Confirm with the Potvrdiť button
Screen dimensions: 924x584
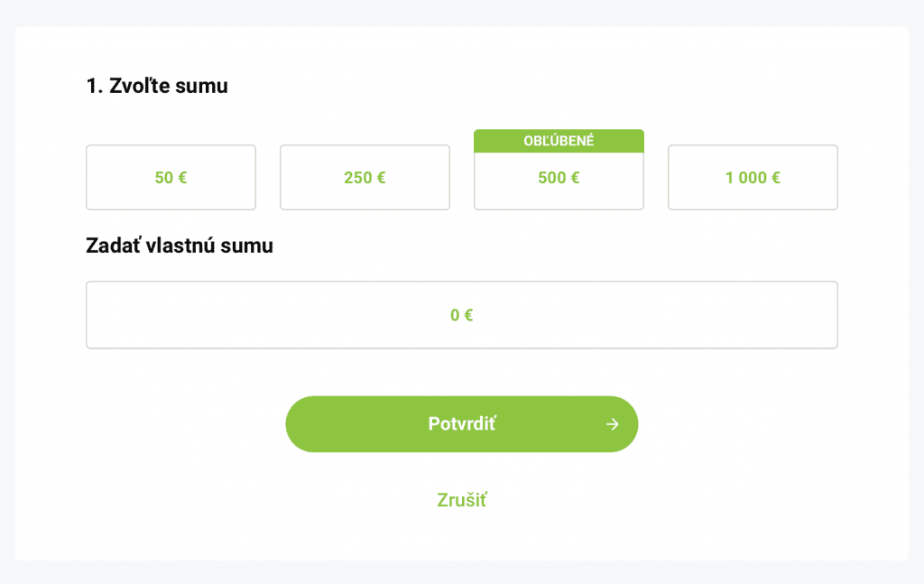click(x=461, y=424)
